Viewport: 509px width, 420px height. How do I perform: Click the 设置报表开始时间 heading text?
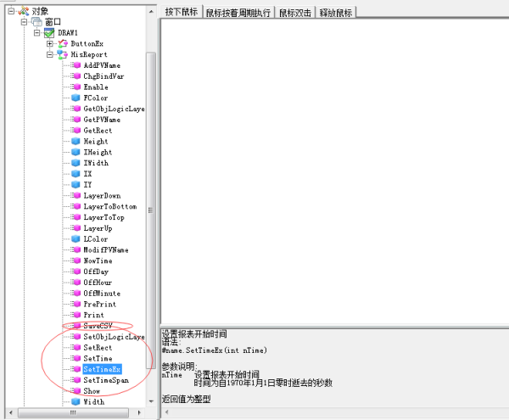tap(194, 333)
